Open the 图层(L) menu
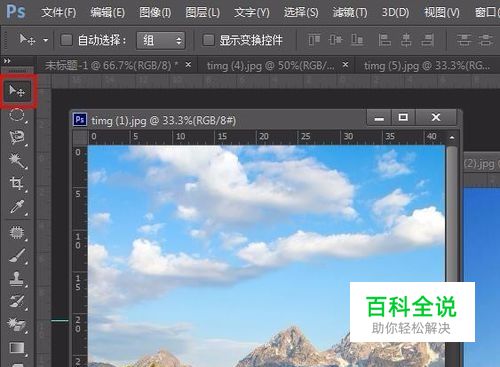 202,13
